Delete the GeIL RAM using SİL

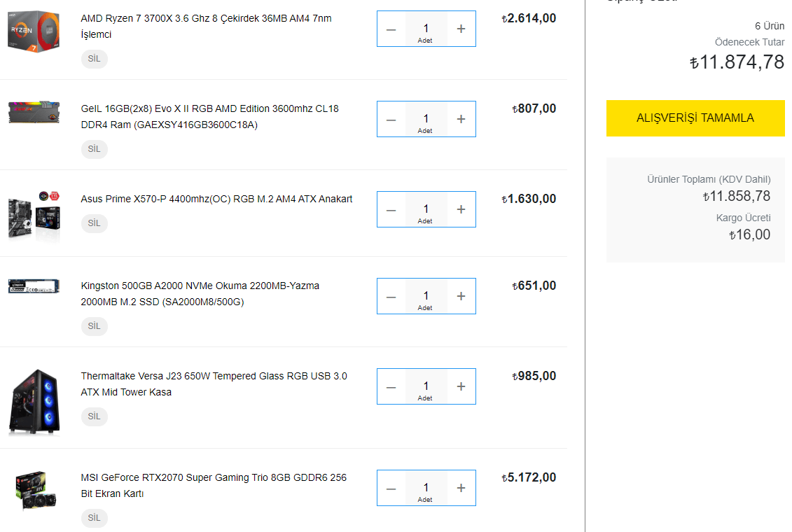tap(95, 149)
